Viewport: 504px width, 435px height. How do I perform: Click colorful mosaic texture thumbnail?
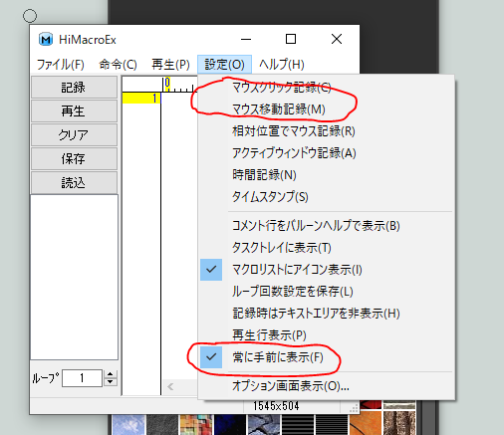point(196,425)
